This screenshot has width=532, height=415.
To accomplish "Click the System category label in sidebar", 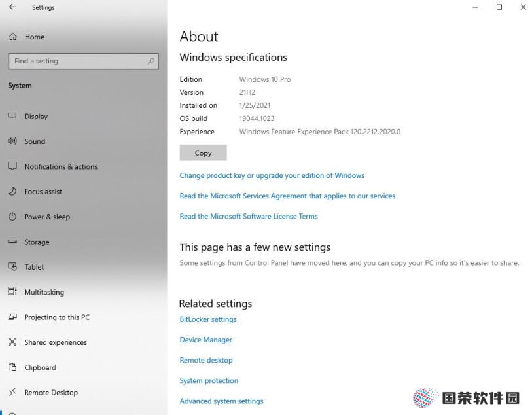I will [x=20, y=86].
